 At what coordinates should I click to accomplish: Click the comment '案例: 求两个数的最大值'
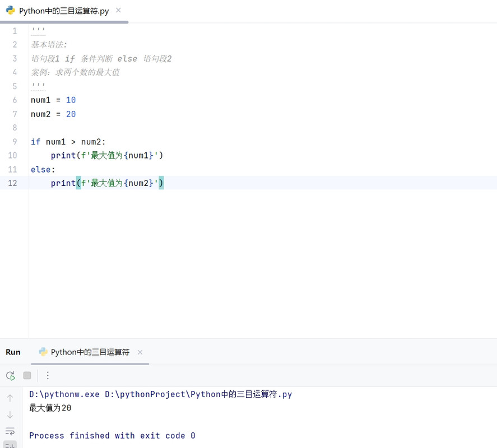click(75, 73)
